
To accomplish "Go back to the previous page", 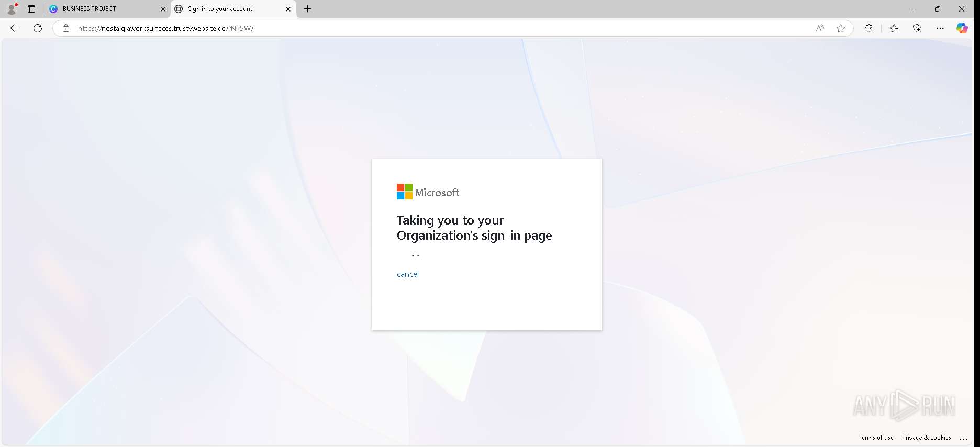I will pos(15,28).
